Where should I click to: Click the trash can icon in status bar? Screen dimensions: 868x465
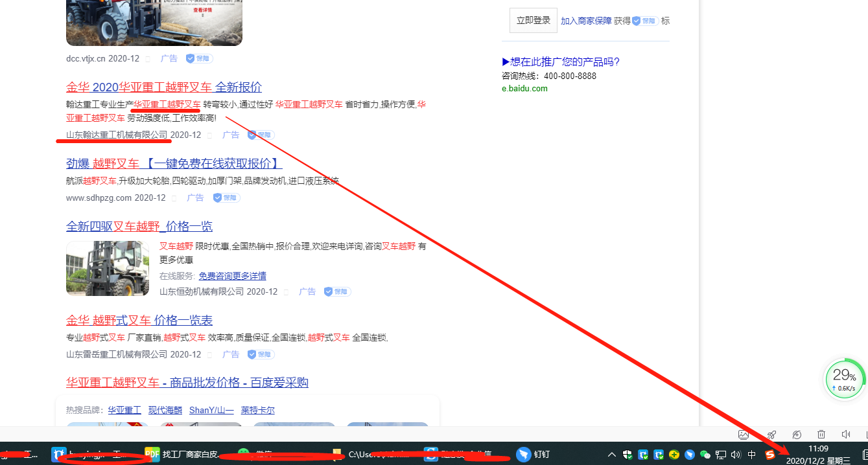(821, 435)
